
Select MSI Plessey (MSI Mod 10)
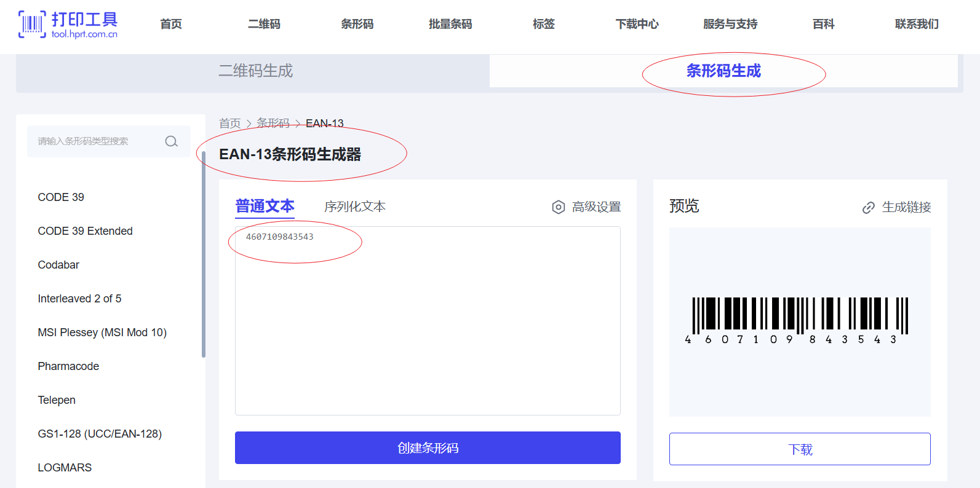102,333
